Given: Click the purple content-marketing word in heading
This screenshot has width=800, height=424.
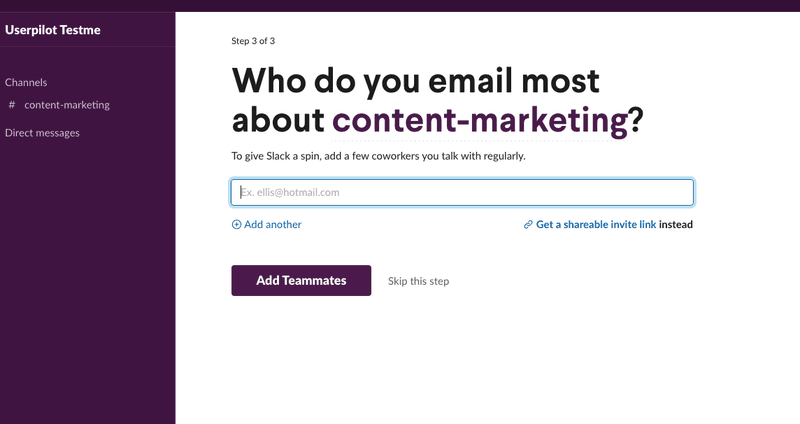Looking at the screenshot, I should (478, 120).
